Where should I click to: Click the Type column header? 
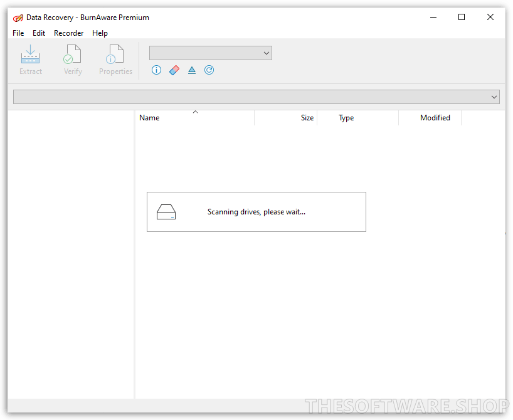[x=346, y=117]
